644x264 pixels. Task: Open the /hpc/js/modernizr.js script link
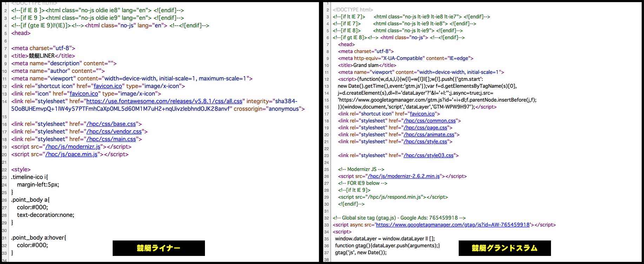pyautogui.click(x=73, y=147)
